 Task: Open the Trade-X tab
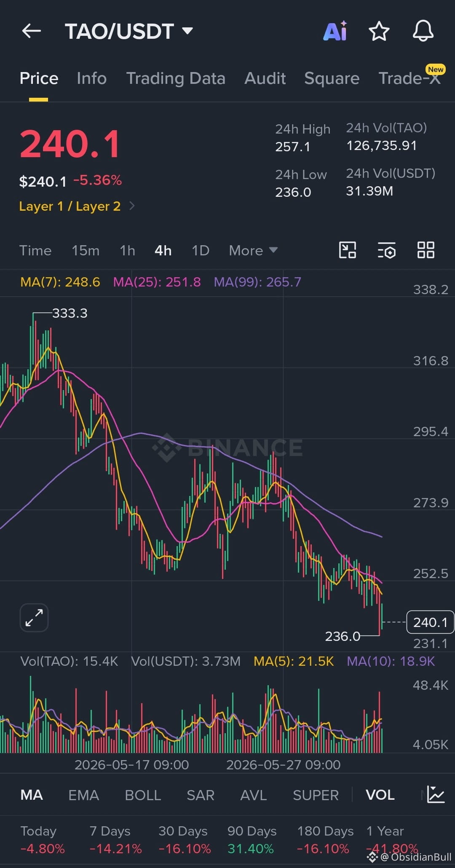click(409, 78)
